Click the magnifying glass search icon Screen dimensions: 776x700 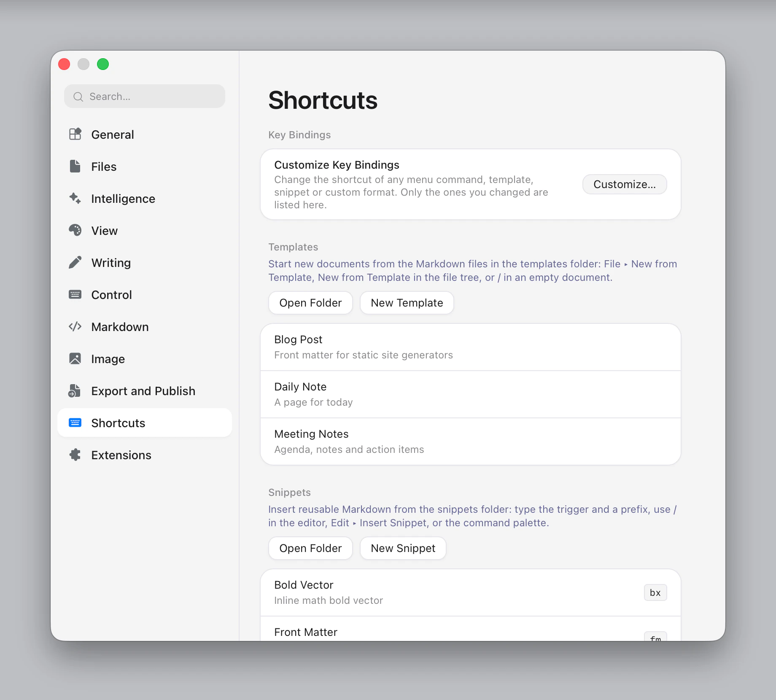click(78, 97)
